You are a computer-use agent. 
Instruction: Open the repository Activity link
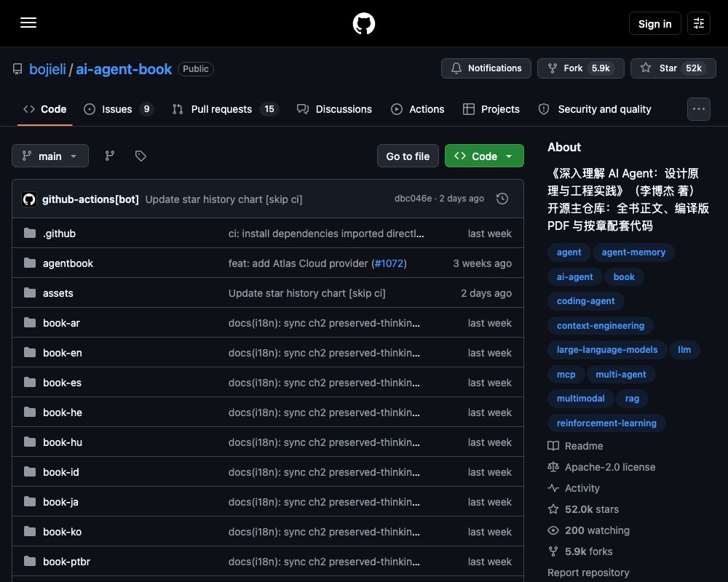point(574,488)
